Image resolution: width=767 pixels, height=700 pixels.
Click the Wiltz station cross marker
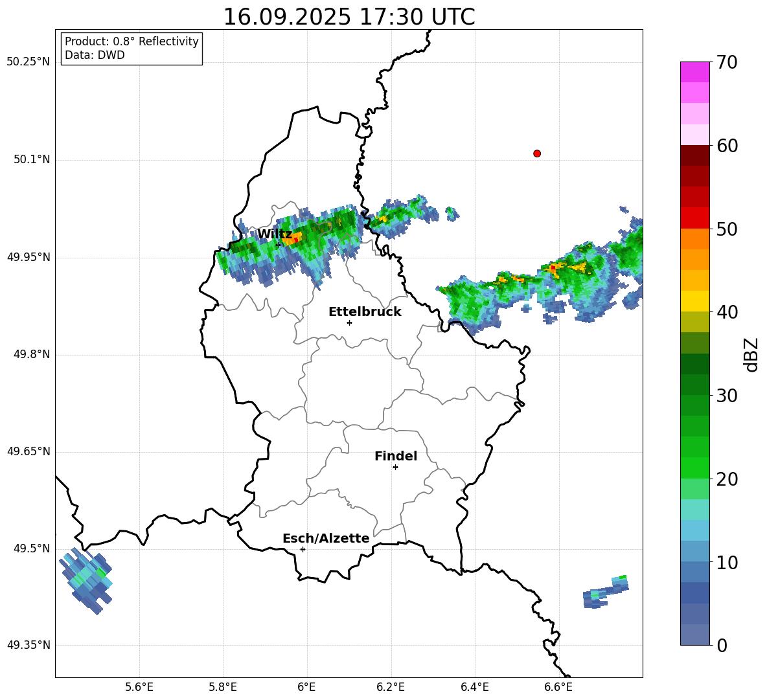pyautogui.click(x=278, y=245)
